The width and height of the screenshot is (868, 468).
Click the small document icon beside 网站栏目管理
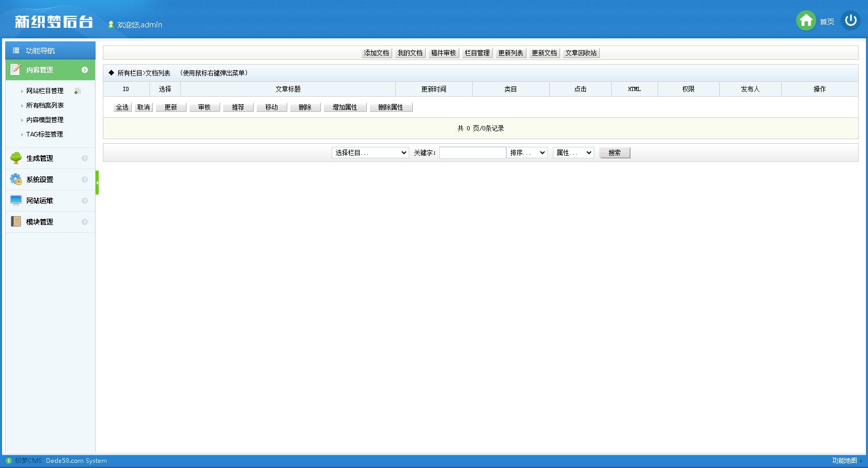[77, 90]
